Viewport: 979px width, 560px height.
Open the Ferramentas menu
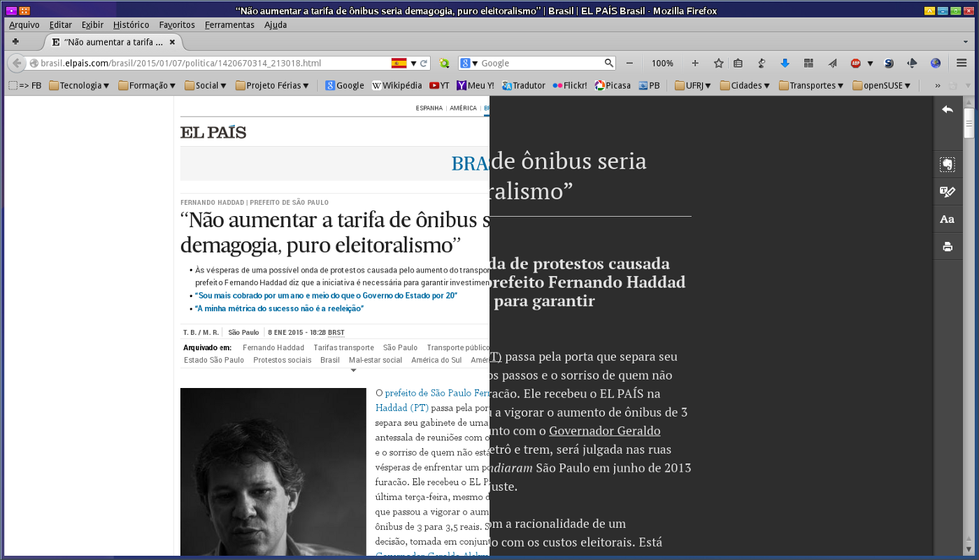[x=229, y=24]
